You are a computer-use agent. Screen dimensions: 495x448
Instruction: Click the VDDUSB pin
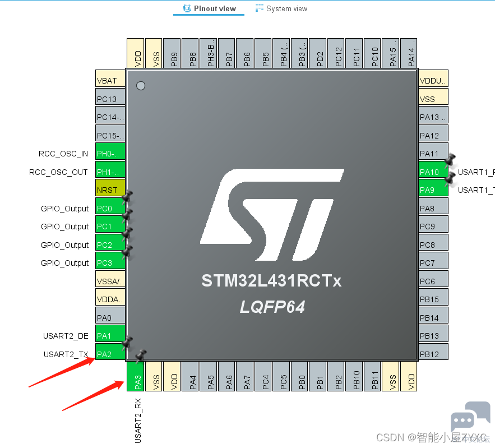pyautogui.click(x=433, y=78)
